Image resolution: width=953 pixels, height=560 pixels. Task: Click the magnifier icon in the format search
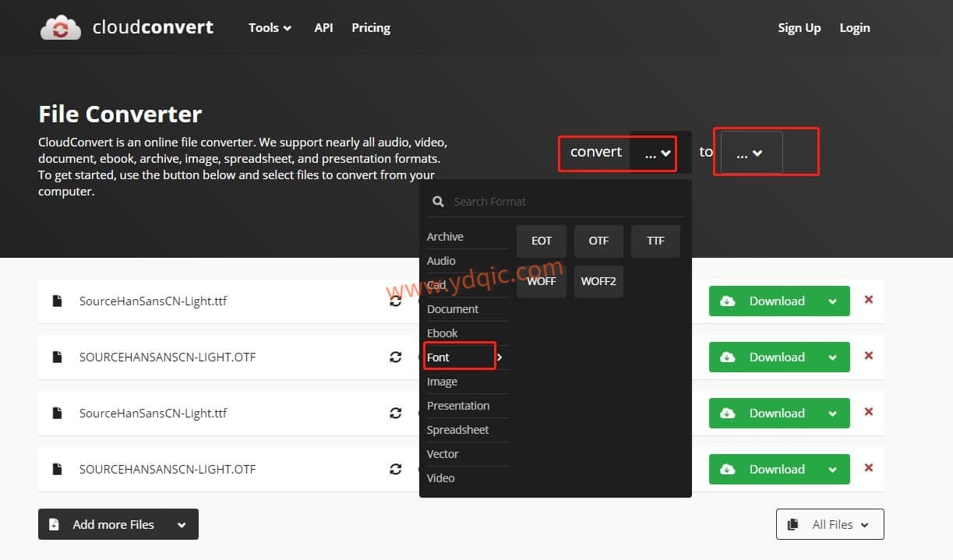(439, 201)
